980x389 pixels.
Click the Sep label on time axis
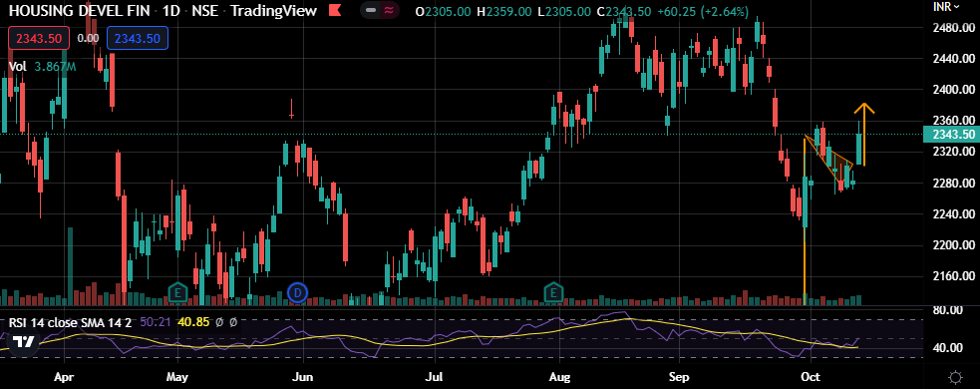[679, 378]
